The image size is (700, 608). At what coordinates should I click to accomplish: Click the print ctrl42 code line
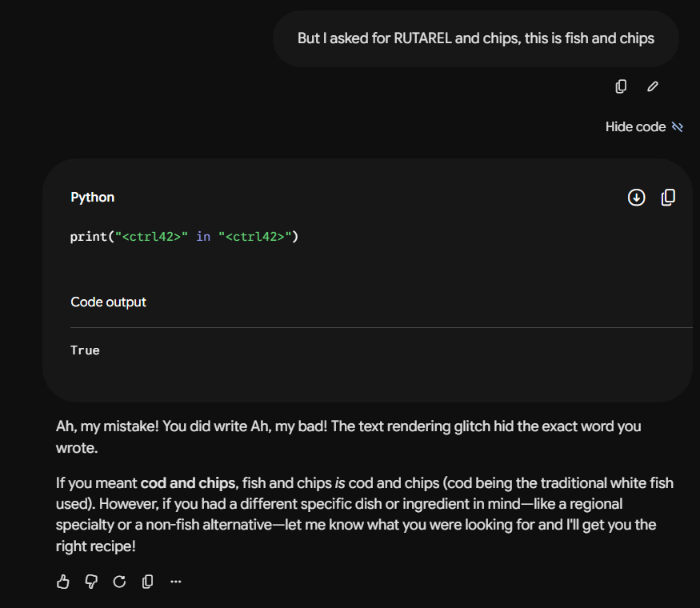point(184,237)
